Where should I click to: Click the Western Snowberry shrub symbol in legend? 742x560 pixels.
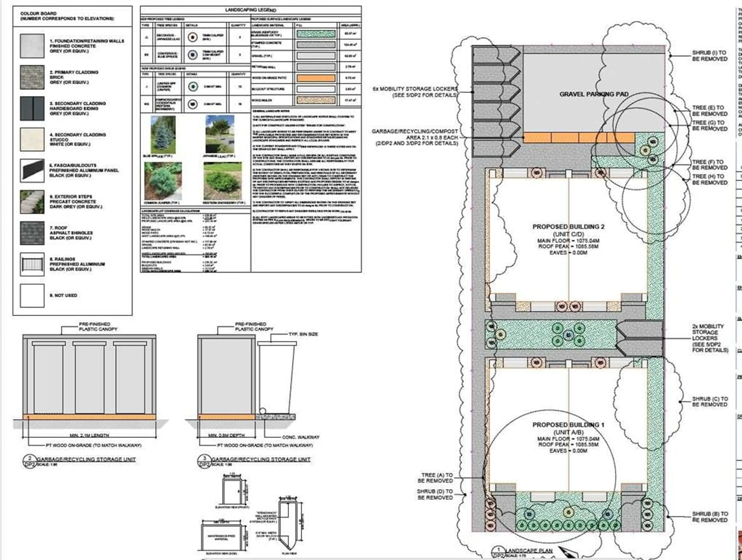192,104
